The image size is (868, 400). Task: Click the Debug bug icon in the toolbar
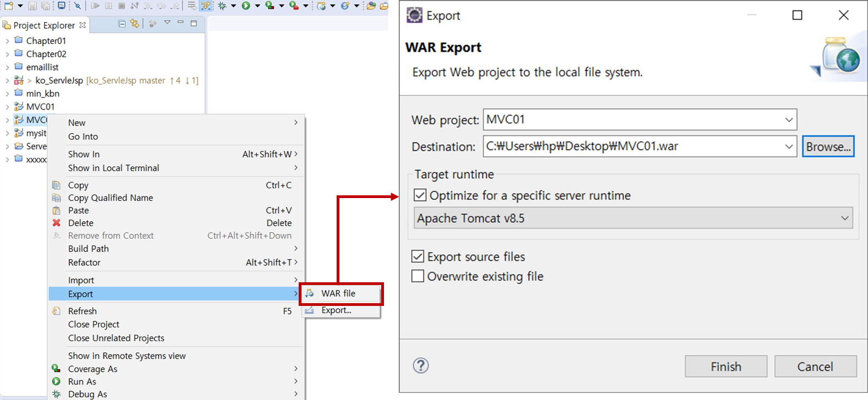(x=222, y=6)
